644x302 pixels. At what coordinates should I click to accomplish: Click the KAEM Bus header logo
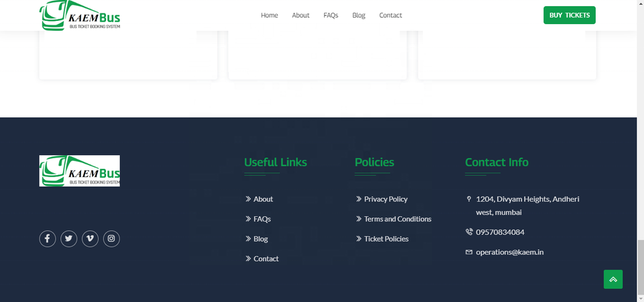80,15
